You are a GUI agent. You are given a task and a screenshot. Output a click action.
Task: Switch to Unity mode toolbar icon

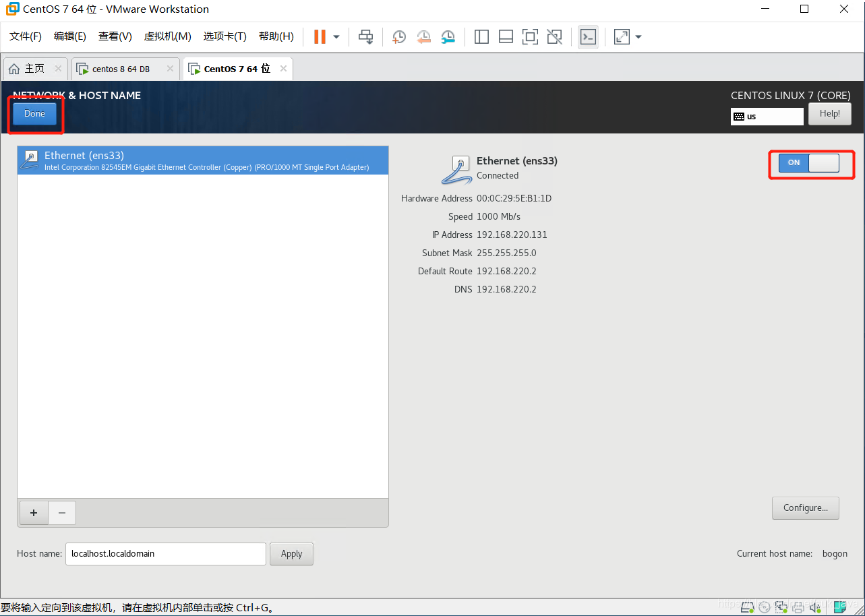pos(554,36)
